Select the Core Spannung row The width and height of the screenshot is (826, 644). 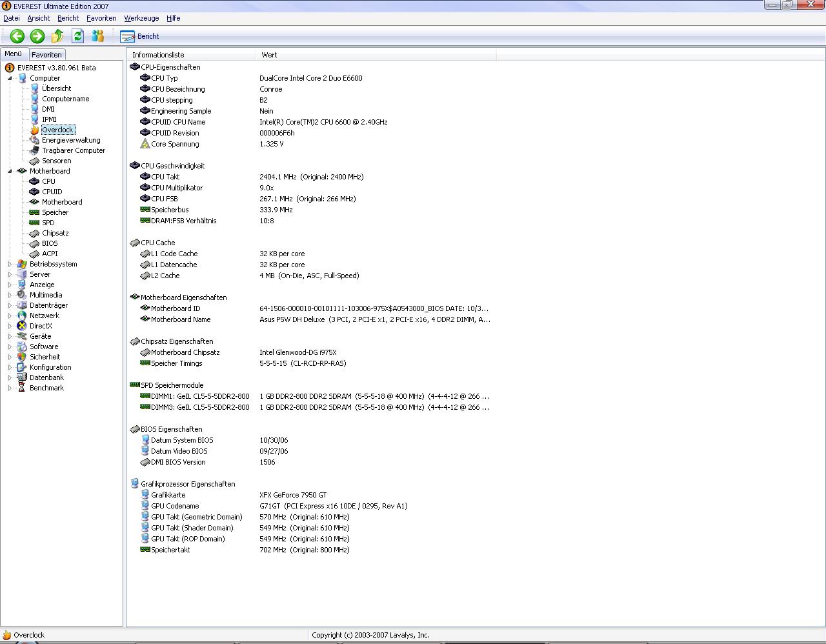(x=311, y=144)
